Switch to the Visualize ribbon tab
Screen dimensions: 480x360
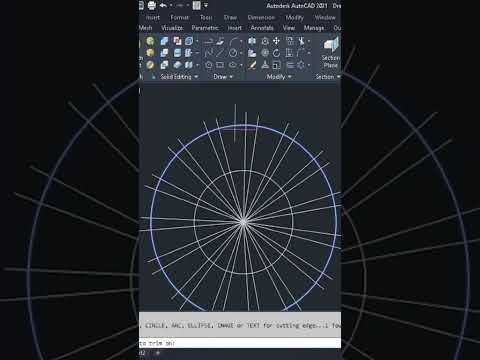[172, 28]
